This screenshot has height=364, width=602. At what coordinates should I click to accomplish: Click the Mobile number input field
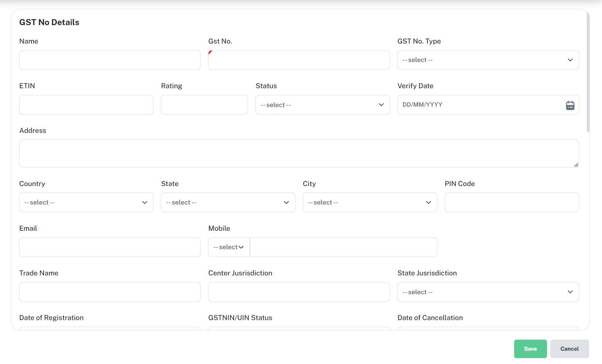pos(343,247)
